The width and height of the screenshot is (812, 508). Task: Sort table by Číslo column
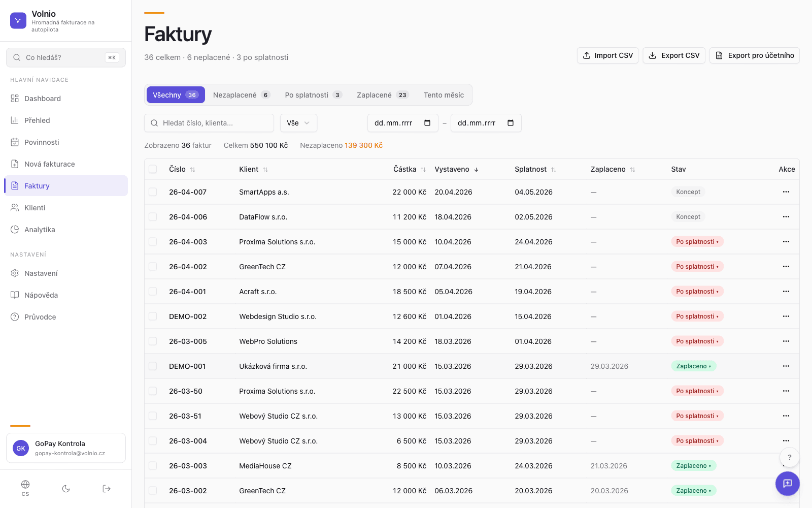(182, 169)
